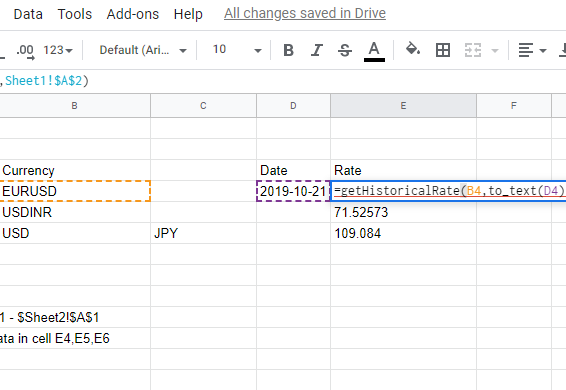Select the 71.52573 rate cell
This screenshot has height=390, width=566.
point(403,212)
